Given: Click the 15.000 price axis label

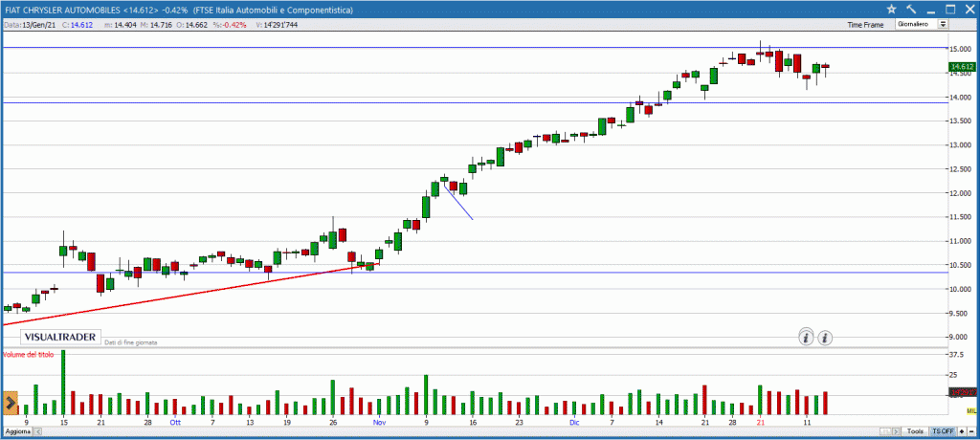Looking at the screenshot, I should click(963, 49).
